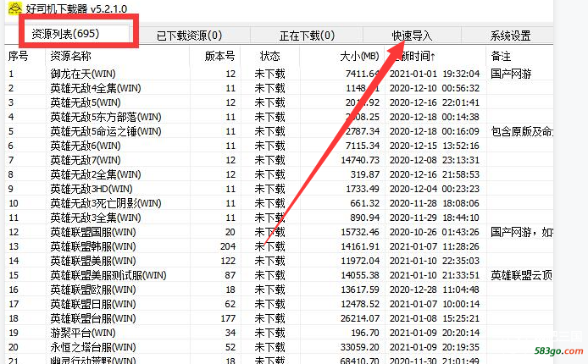Click update time 2021-01-09 20:20:14

click(x=435, y=333)
